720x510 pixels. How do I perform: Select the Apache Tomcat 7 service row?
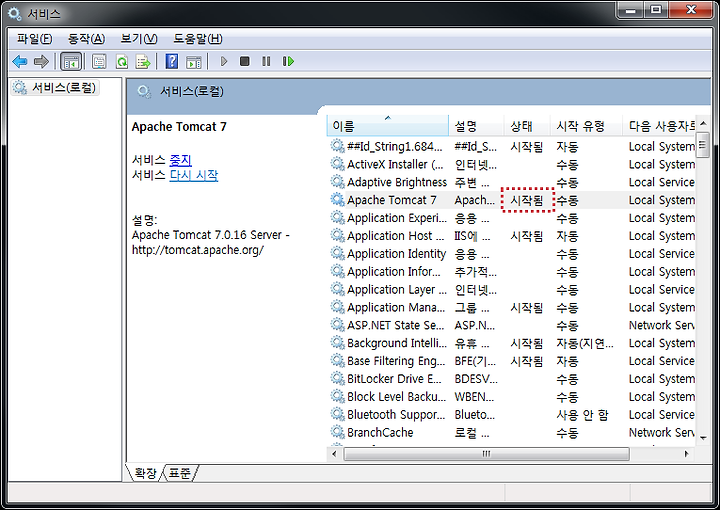click(512, 200)
